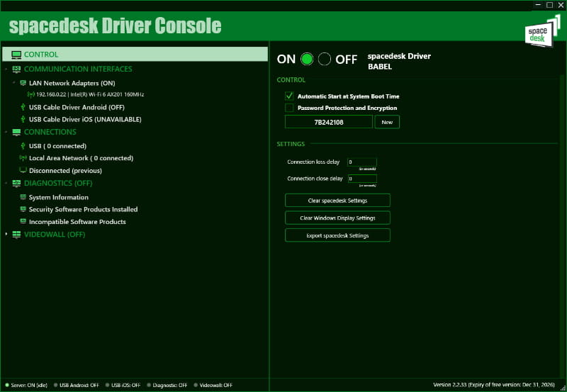Image resolution: width=567 pixels, height=392 pixels.
Task: Click the window resize grip in corner
Action: 563,388
